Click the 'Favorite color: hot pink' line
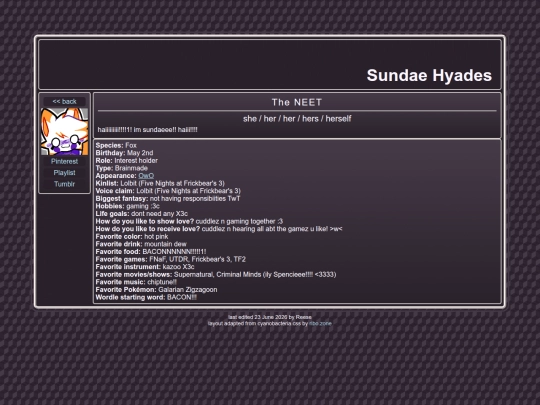540x405 pixels. [132, 236]
